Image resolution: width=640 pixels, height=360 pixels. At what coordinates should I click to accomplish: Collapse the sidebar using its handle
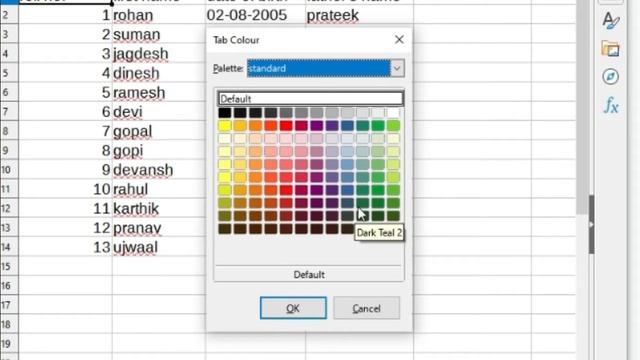(x=591, y=224)
